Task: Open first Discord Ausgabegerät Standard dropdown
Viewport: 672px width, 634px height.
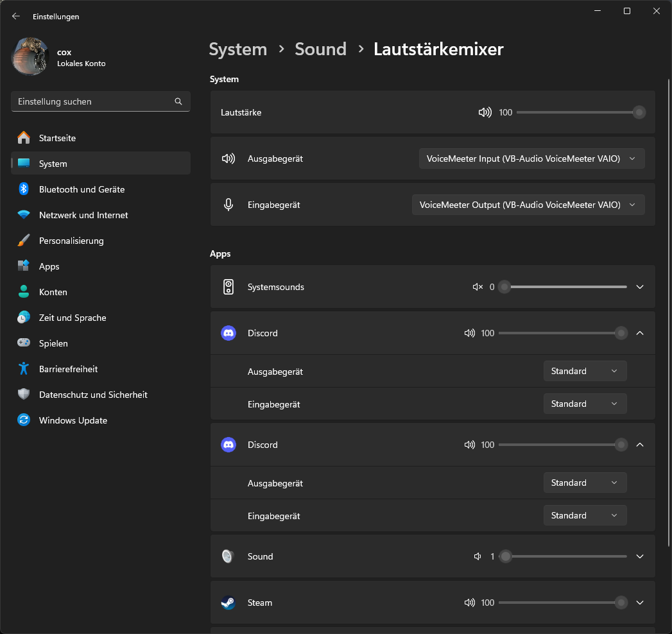Action: point(585,371)
